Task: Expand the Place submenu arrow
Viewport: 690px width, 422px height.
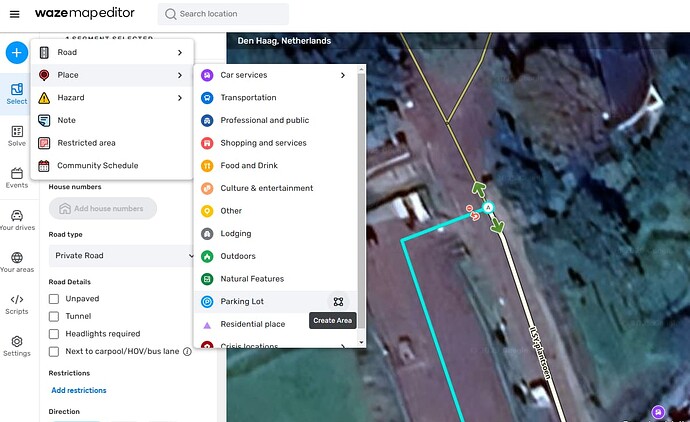Action: coord(180,75)
